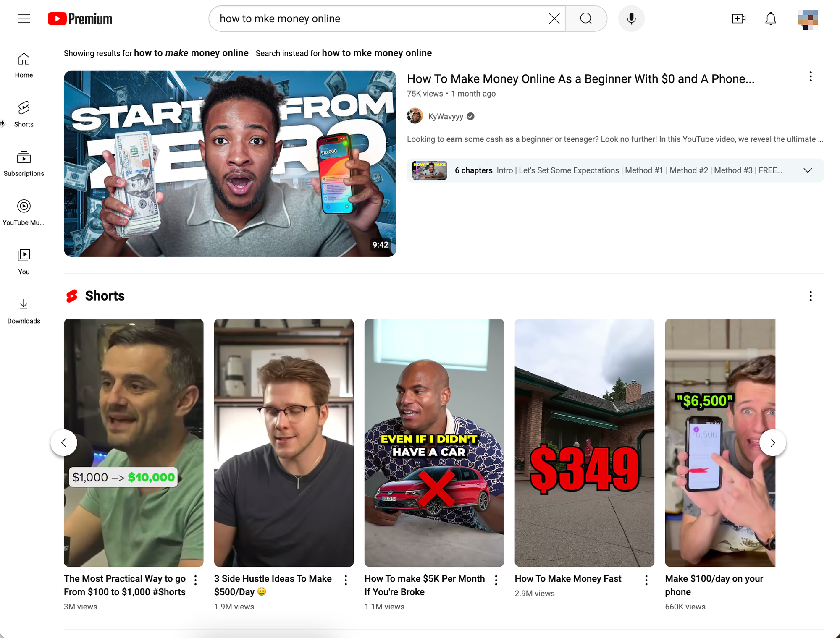Search instead for "how to mke money online"

coord(377,53)
